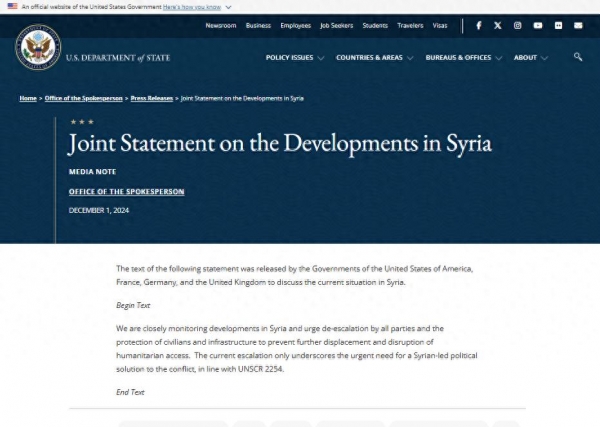
Task: Click the Office of the Spokesperson heading link
Action: [x=126, y=191]
